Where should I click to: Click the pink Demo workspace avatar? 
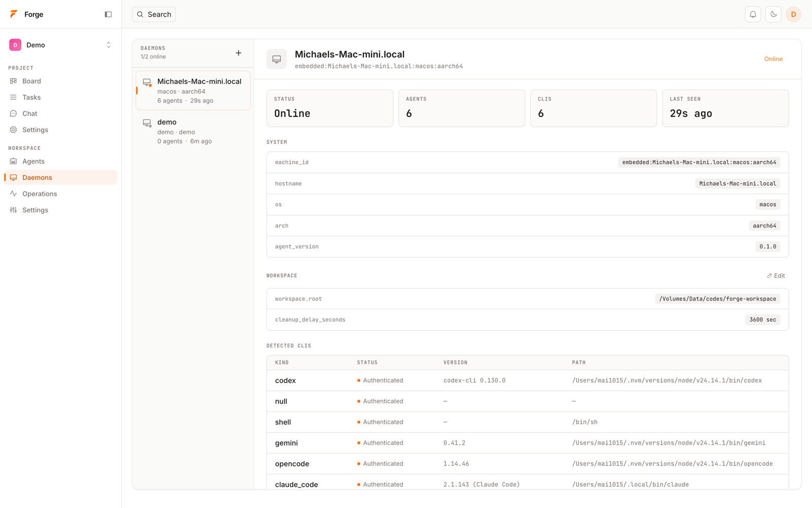(15, 45)
